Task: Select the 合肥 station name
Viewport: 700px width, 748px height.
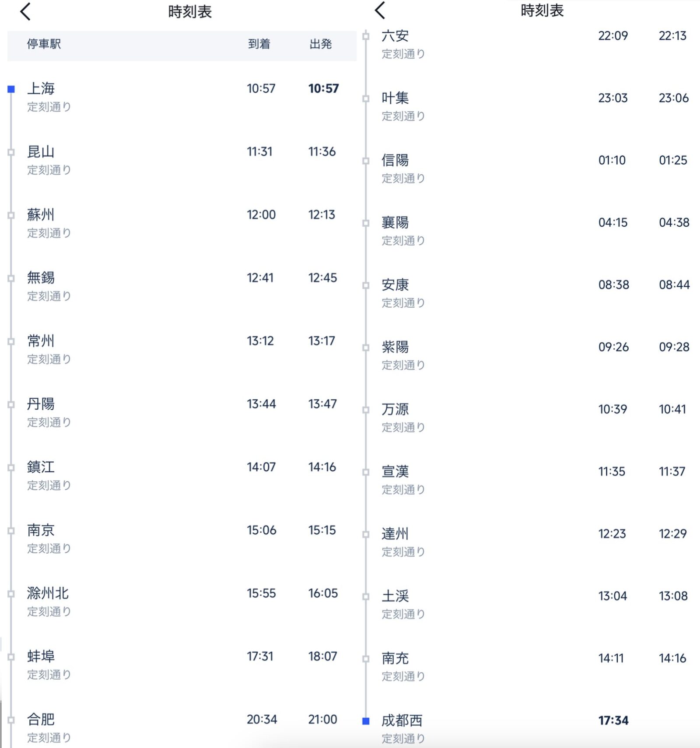Action: coord(41,719)
